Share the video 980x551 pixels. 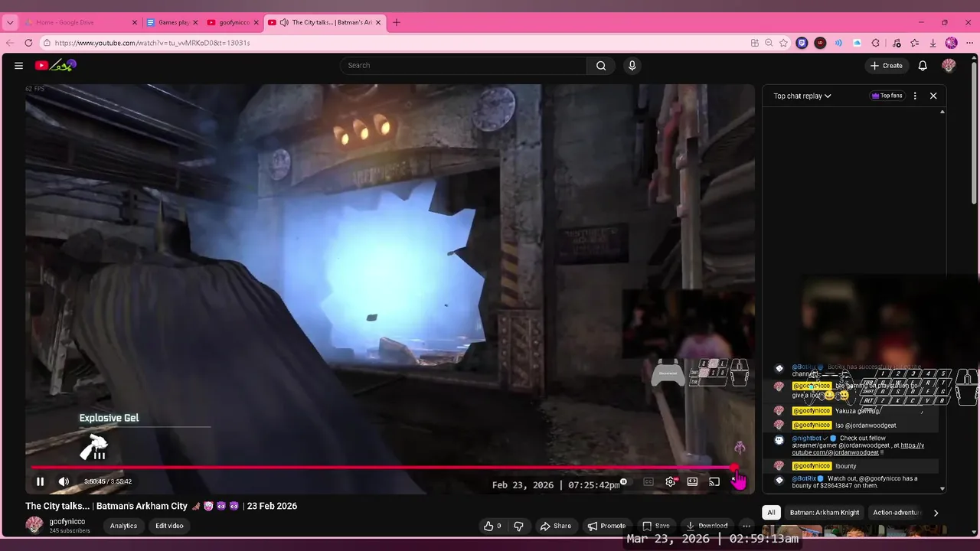(x=556, y=526)
